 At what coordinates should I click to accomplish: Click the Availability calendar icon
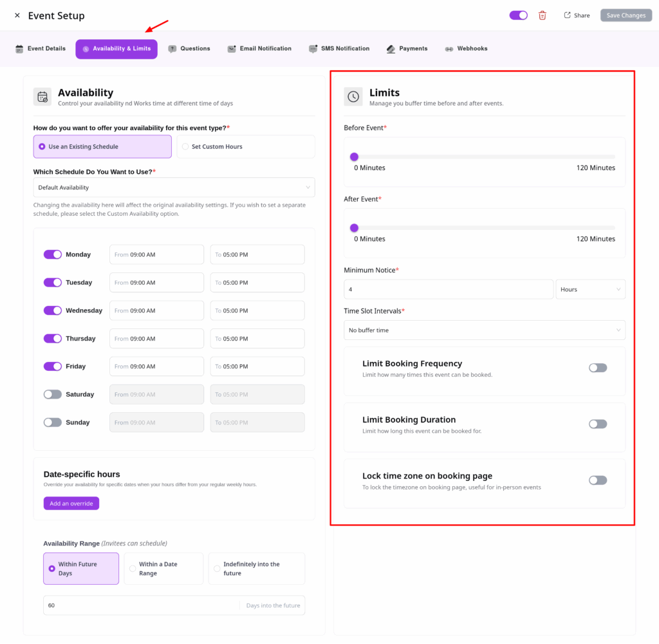pyautogui.click(x=42, y=97)
